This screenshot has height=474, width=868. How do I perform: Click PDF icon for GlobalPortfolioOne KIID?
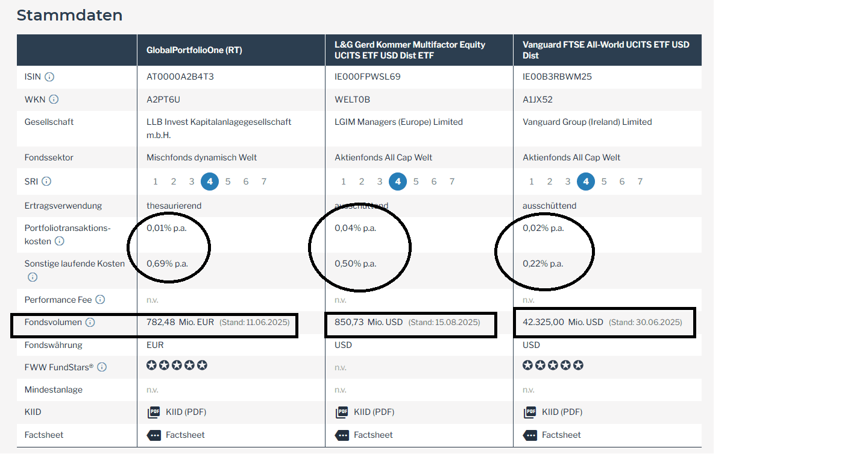154,412
